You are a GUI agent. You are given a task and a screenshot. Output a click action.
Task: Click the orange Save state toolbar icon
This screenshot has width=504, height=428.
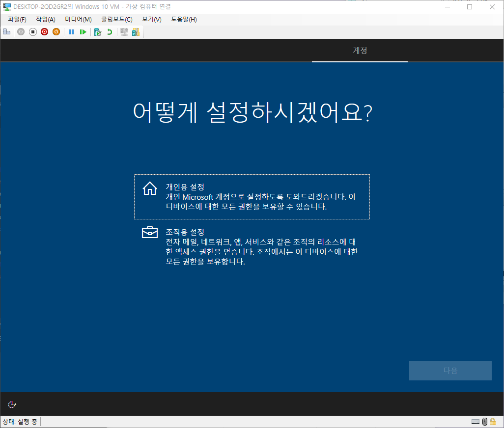(56, 32)
